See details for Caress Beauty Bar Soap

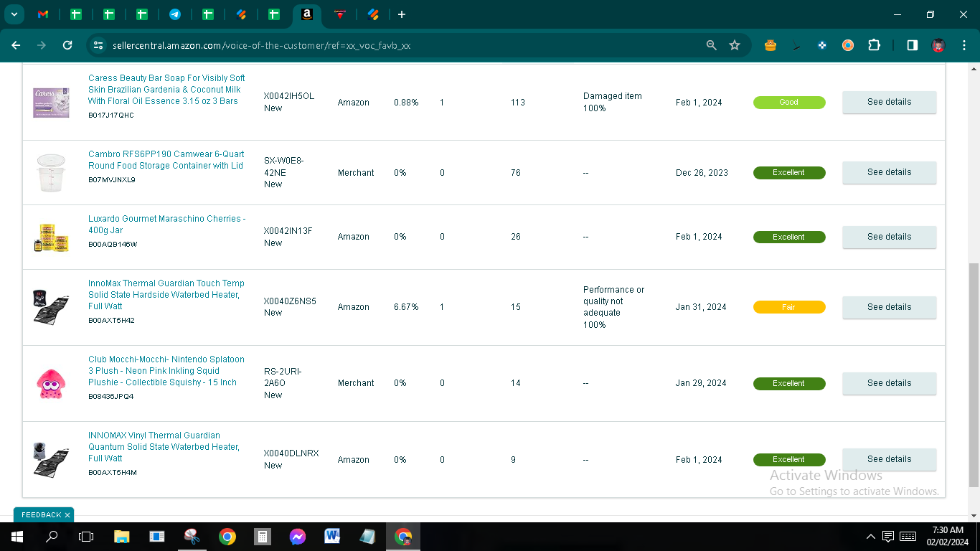click(x=889, y=102)
